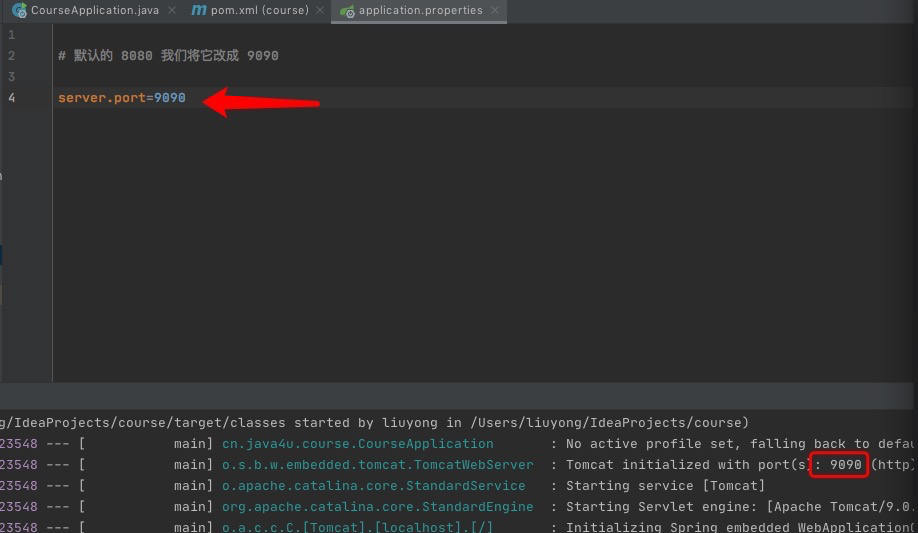Image resolution: width=918 pixels, height=533 pixels.
Task: Open the pom.xml (course) tab
Action: coord(259,11)
